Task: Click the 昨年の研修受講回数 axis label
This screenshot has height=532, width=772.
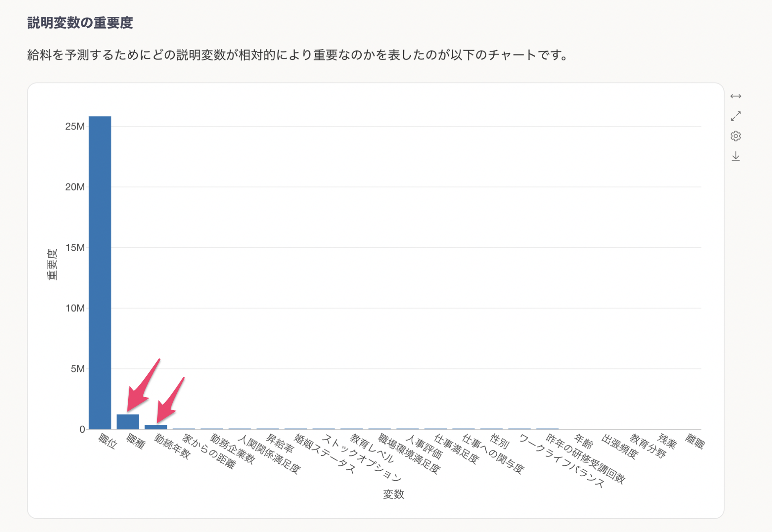Action: [x=585, y=459]
